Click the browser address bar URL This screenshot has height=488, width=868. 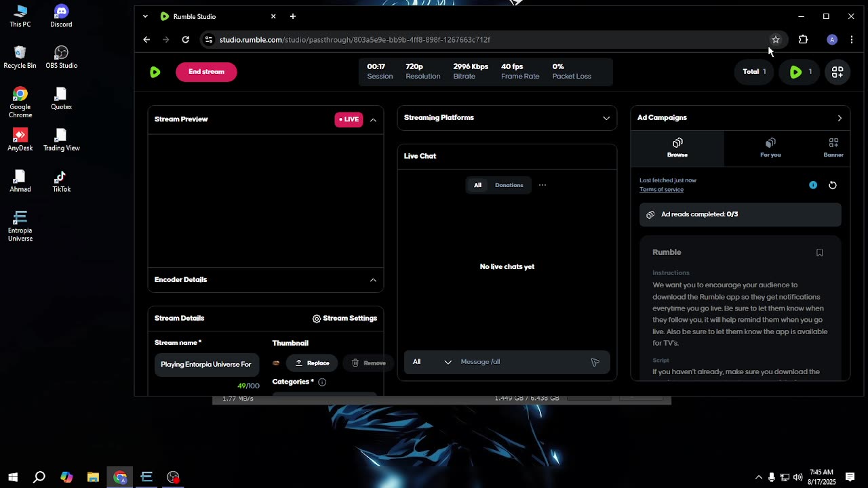pos(355,40)
